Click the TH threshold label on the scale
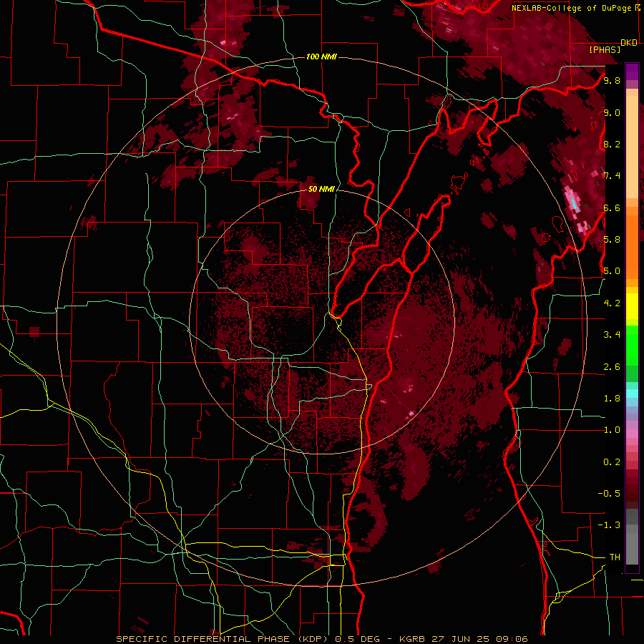Viewport: 644px width, 644px height. coord(615,557)
